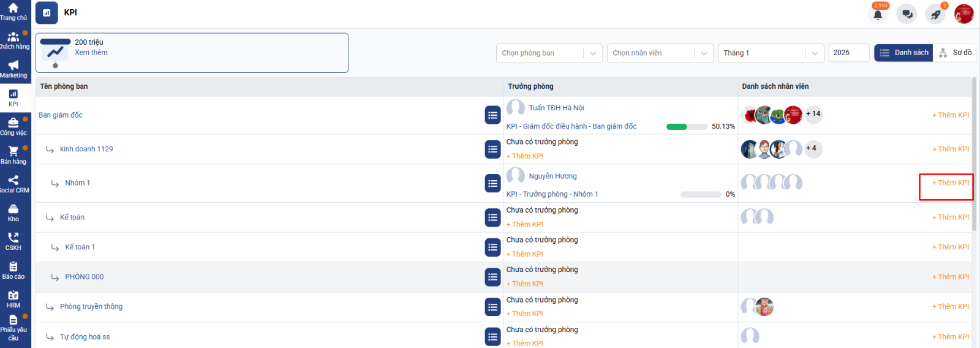Open HRM menu in sidebar

coord(13,299)
